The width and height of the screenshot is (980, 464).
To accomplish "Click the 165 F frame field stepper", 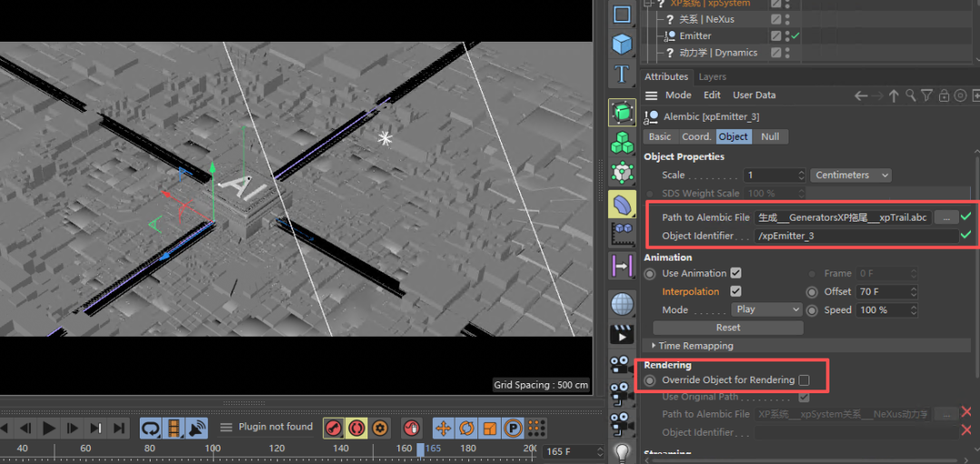I will click(600, 451).
